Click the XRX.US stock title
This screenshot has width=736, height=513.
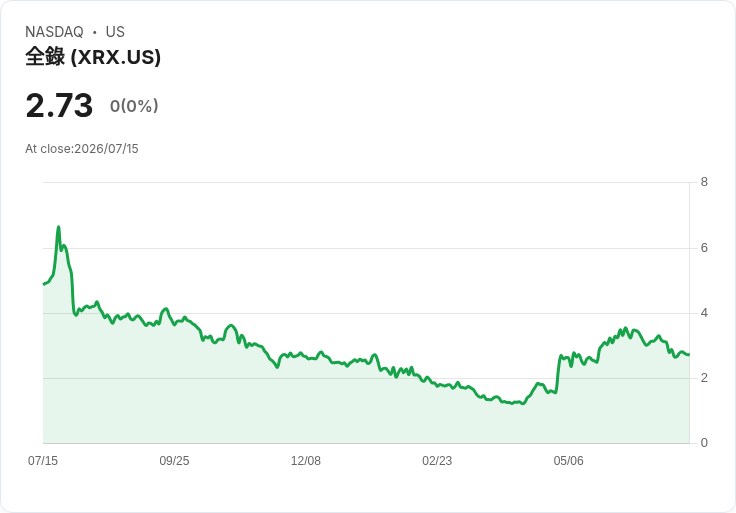93,57
